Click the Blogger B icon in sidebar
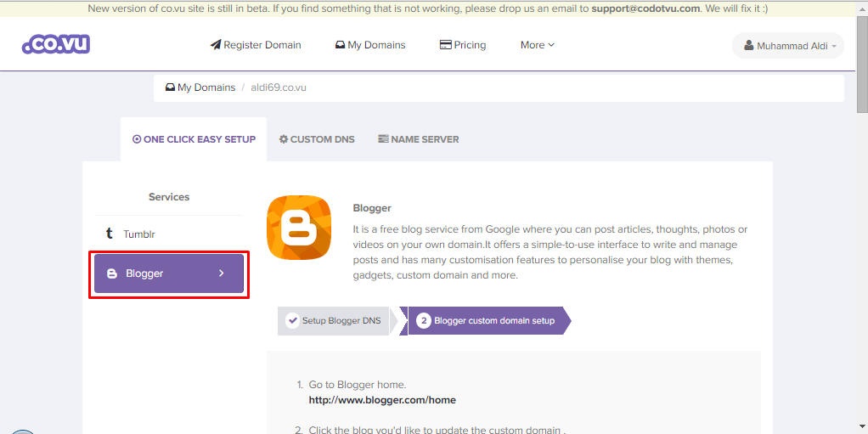The height and width of the screenshot is (434, 868). pos(112,273)
